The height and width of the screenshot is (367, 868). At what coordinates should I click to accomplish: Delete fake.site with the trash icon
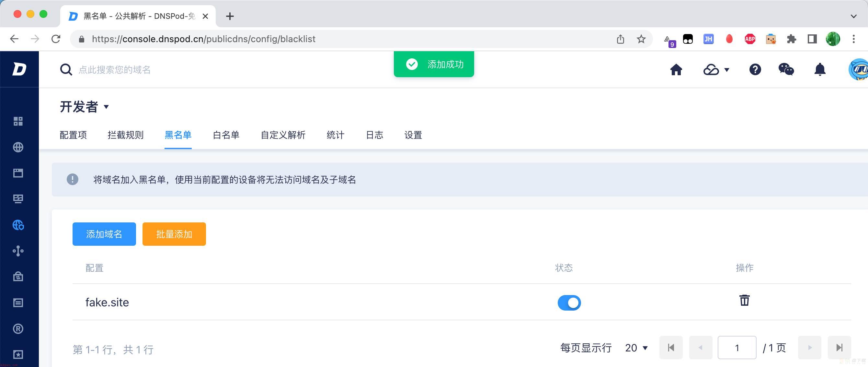pos(744,300)
